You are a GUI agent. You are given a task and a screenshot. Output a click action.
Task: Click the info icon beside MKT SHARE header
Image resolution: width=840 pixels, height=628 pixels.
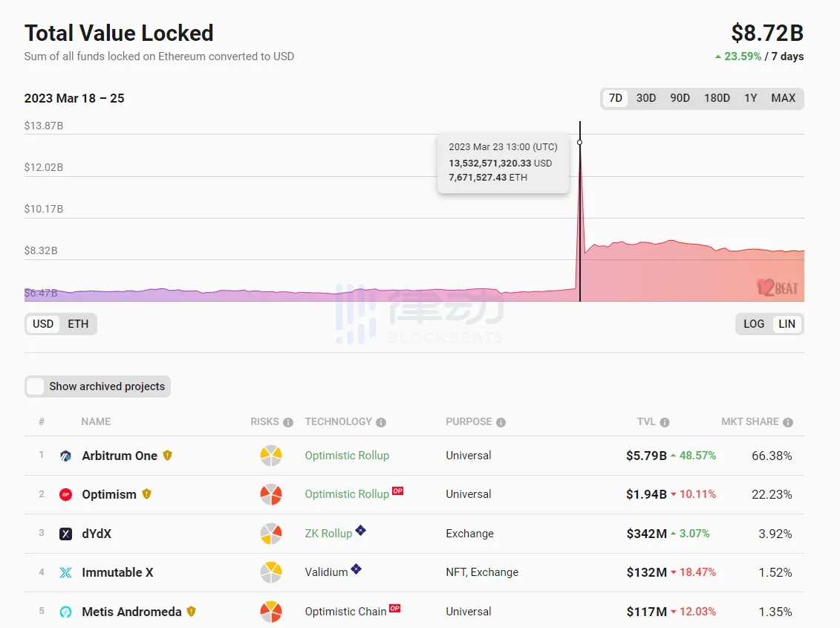pyautogui.click(x=787, y=422)
